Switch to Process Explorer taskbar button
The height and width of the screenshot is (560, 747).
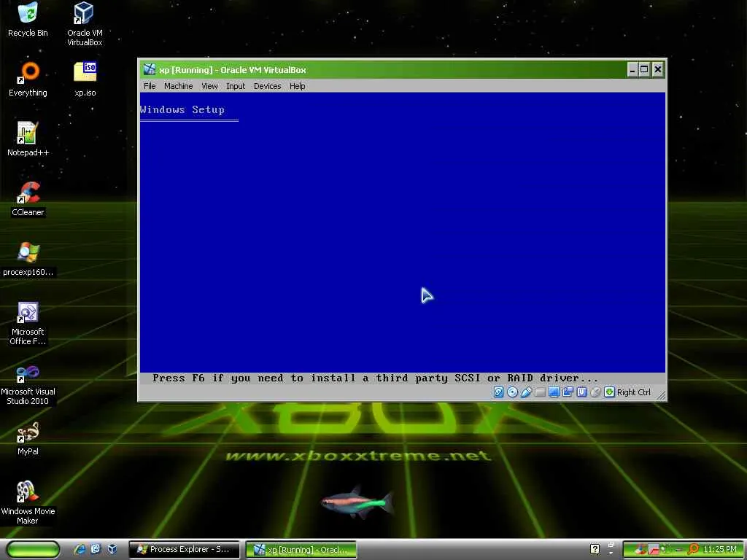(x=185, y=549)
